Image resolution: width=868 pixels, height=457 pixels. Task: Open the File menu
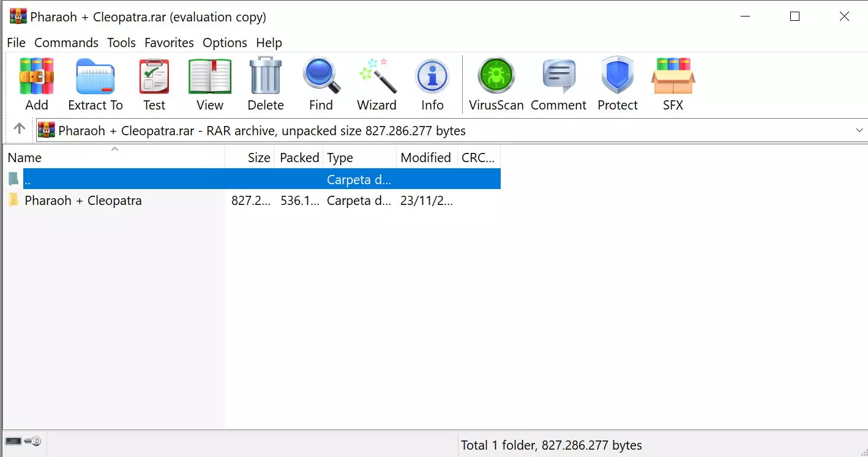[x=16, y=43]
